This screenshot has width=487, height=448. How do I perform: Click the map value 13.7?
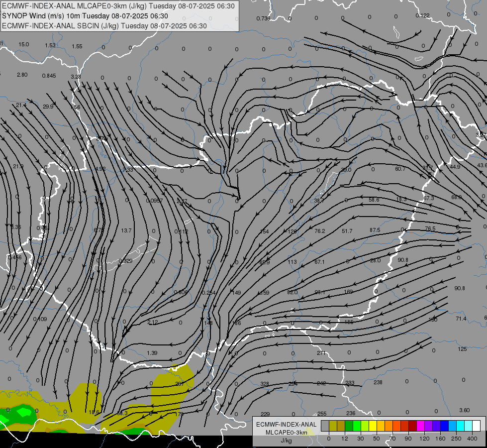pos(126,230)
